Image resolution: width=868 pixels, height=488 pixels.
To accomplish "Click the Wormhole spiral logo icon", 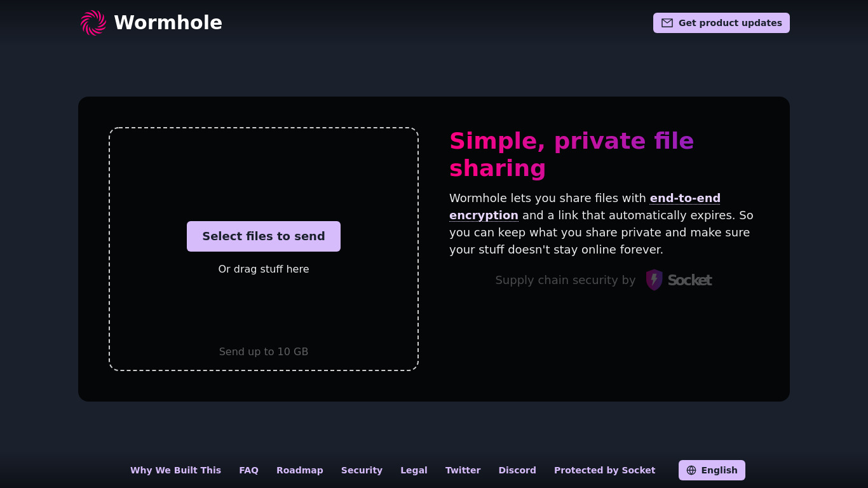I will pos(93,23).
